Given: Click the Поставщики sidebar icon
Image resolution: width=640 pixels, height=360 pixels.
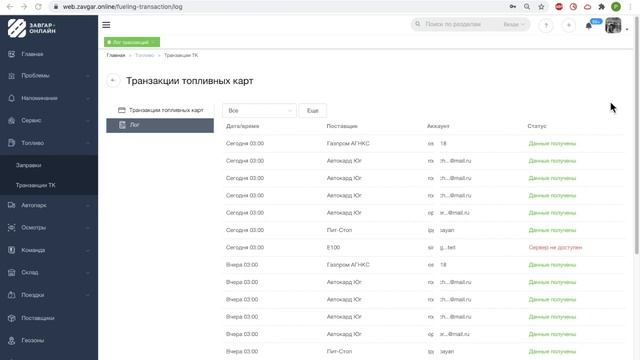Looking at the screenshot, I should point(11,318).
